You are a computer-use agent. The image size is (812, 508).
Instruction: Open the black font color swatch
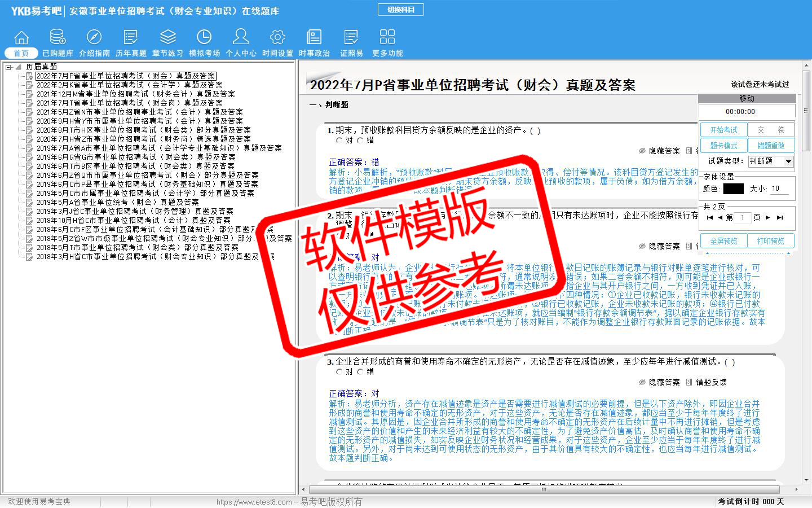(x=733, y=189)
